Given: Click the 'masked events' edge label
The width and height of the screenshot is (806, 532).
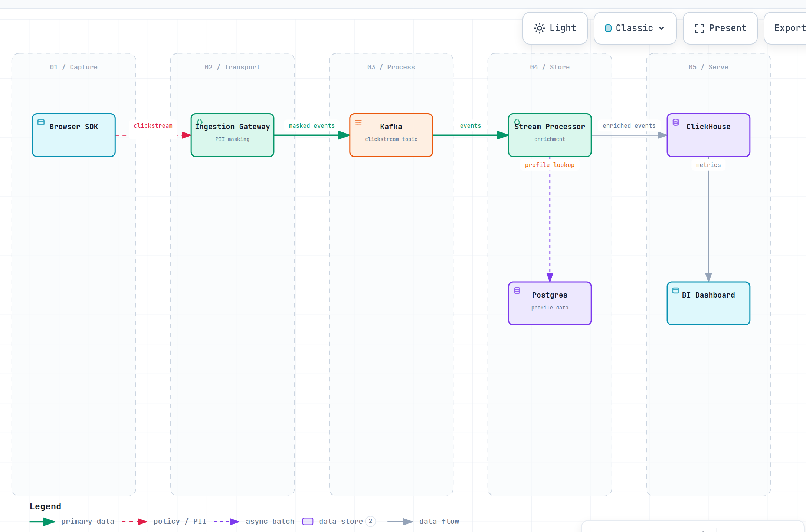Looking at the screenshot, I should click(312, 126).
